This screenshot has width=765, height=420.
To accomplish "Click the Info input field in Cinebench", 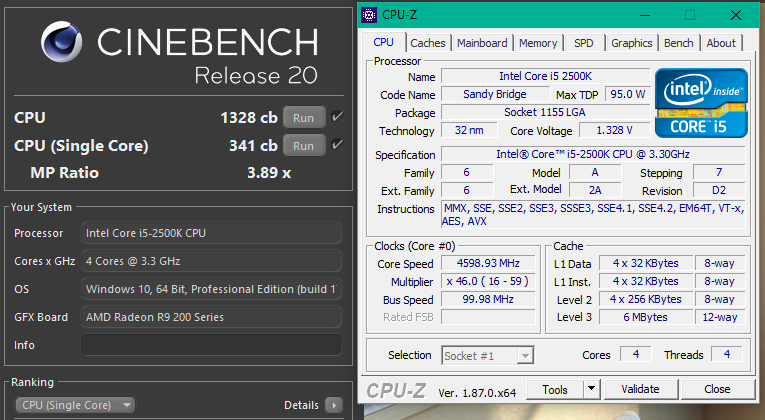I will (x=211, y=345).
